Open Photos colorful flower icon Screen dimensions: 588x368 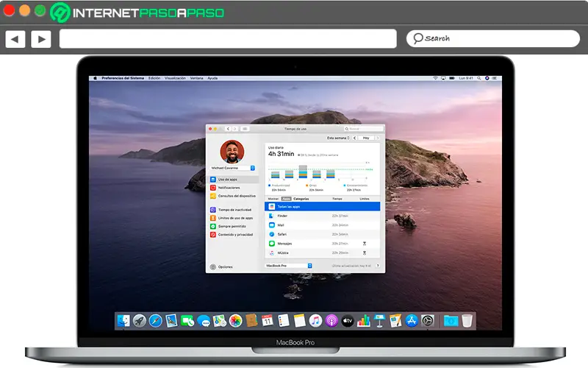235,321
